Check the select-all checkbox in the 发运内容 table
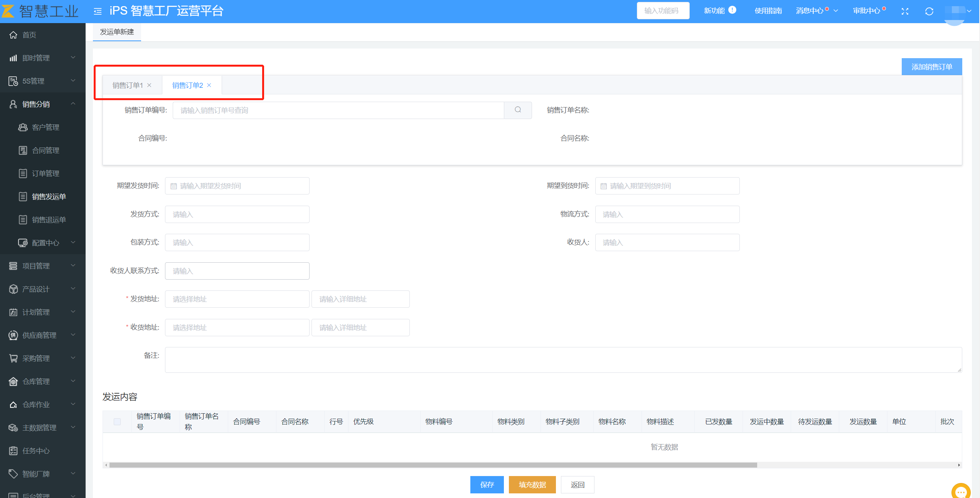The width and height of the screenshot is (980, 498). (x=117, y=421)
